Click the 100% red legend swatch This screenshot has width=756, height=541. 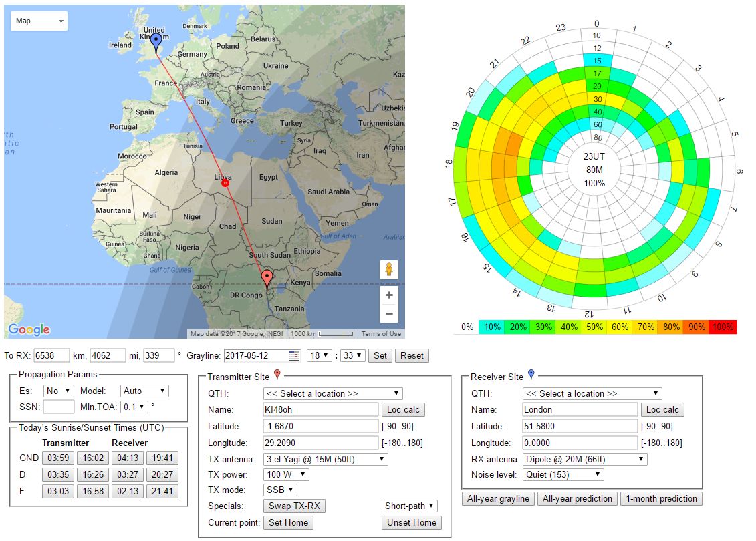point(723,327)
